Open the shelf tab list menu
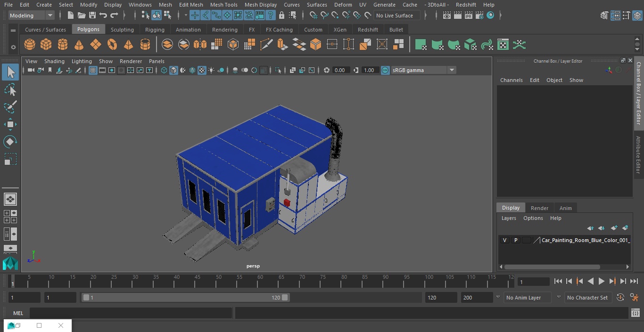 [x=13, y=30]
